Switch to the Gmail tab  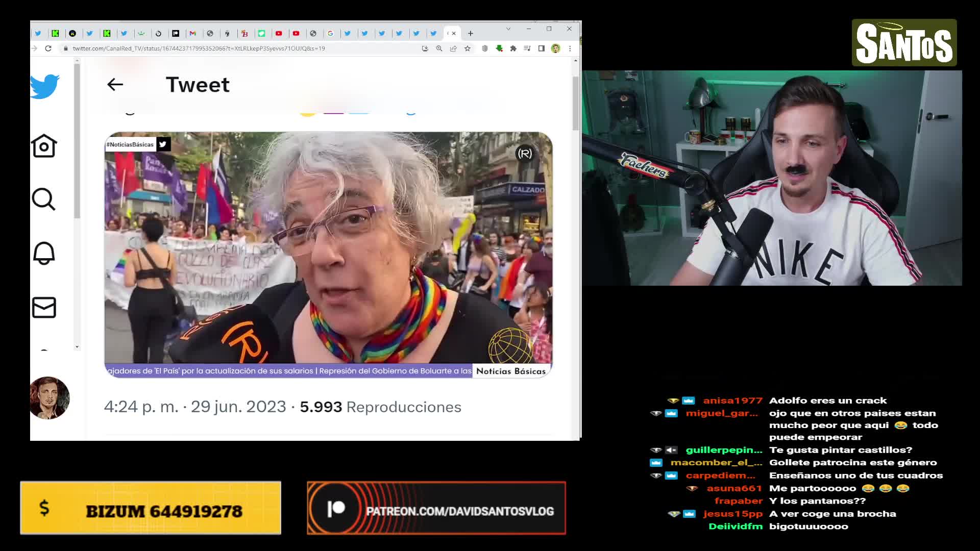click(x=193, y=34)
